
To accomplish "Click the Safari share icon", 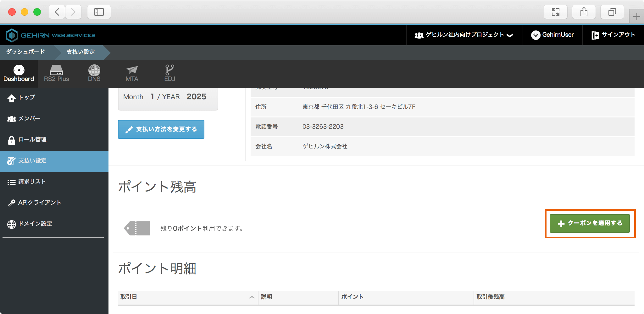I will tap(584, 12).
